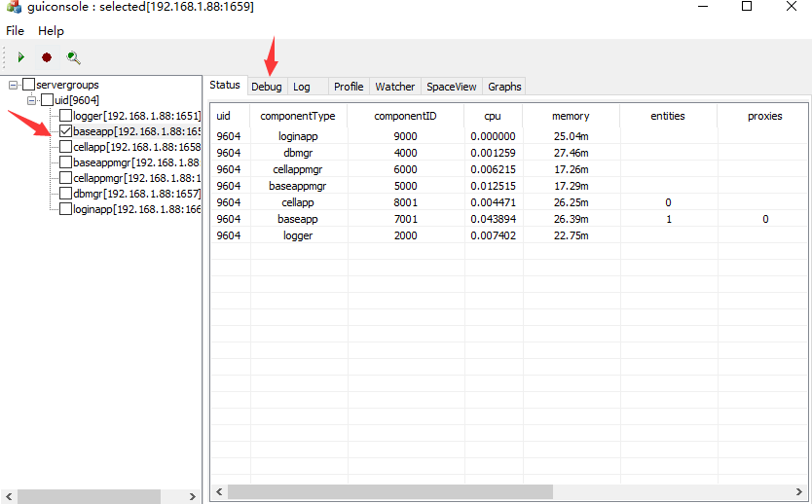
Task: Collapse the uid[9604] tree node
Action: (x=32, y=100)
